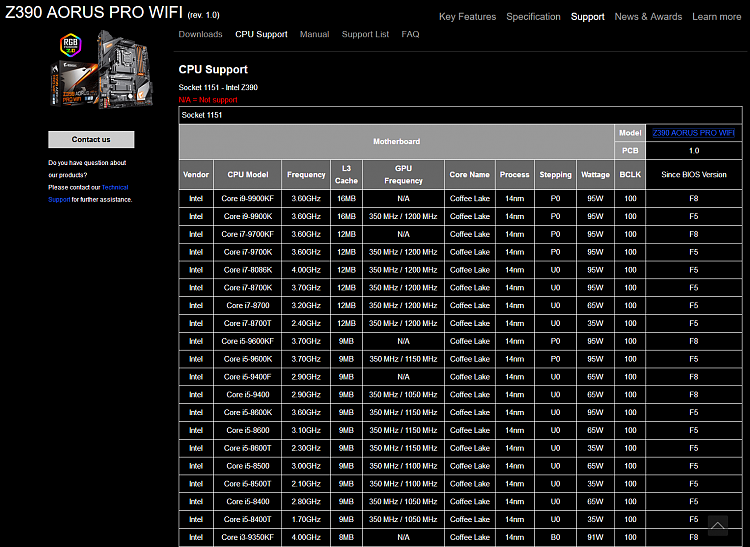Open the FAQ tab
750x547 pixels.
tap(410, 35)
